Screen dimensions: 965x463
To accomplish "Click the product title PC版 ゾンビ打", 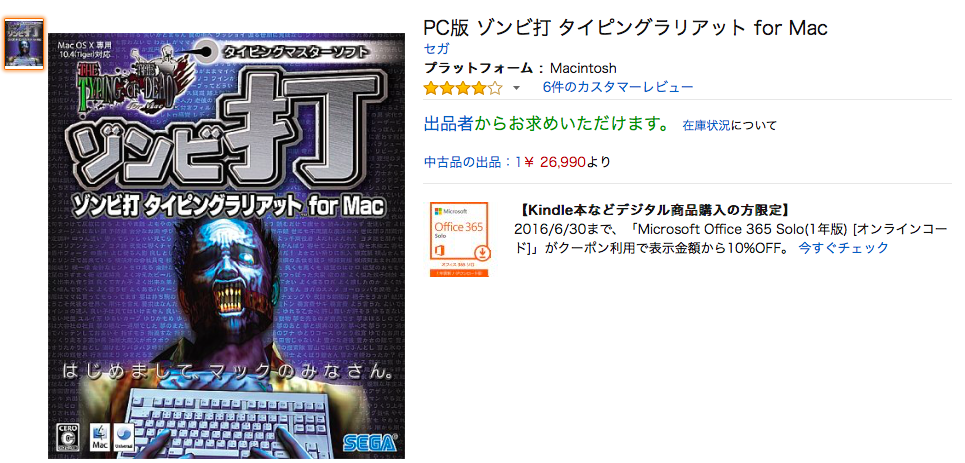I will click(626, 28).
